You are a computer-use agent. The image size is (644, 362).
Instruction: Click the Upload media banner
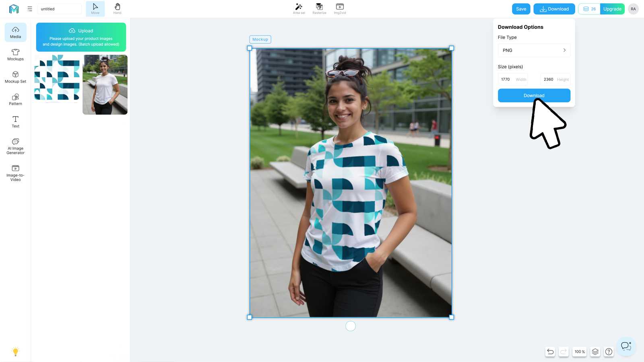coord(81,37)
